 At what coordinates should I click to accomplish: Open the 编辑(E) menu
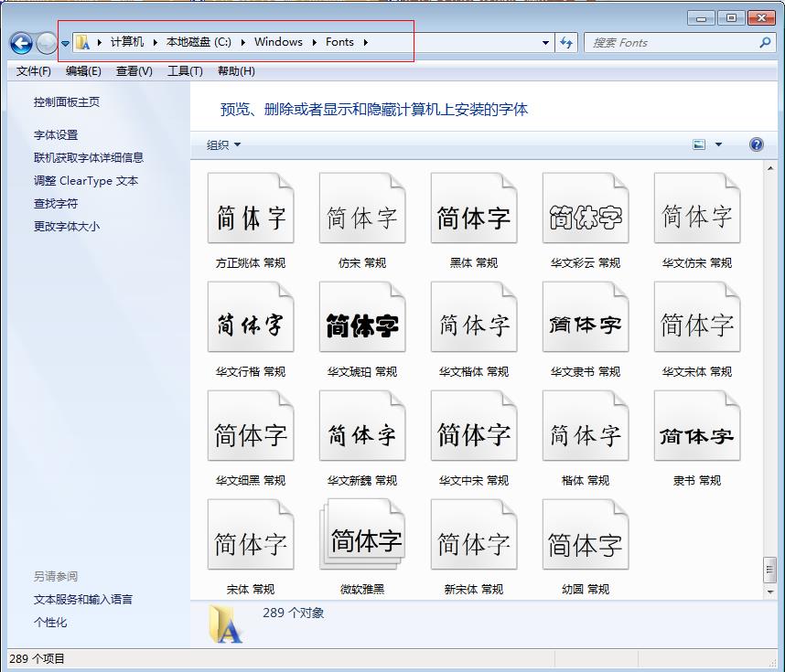(83, 71)
